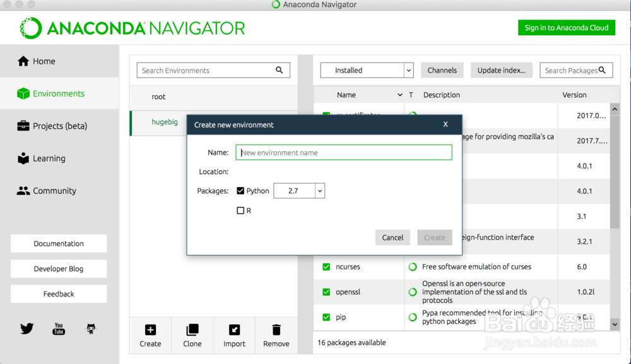Click the Search Environments magnifier icon
The height and width of the screenshot is (364, 631).
pos(280,70)
